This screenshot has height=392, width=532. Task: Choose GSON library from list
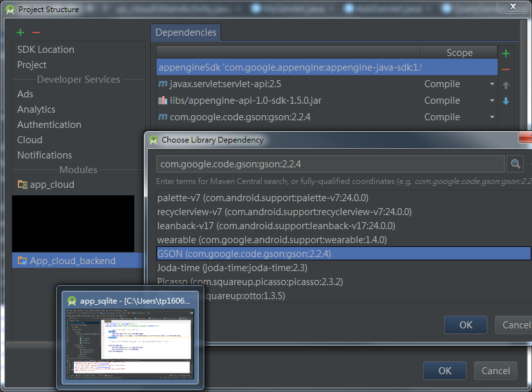[x=344, y=253]
